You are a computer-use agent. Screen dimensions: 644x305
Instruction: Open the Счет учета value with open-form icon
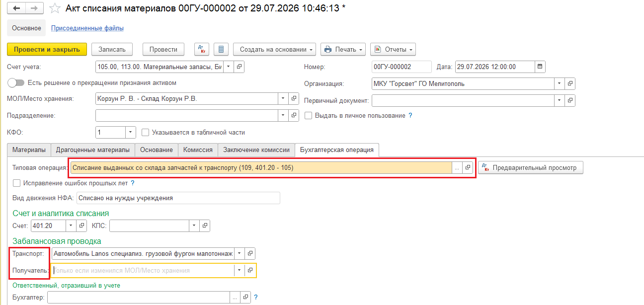pos(239,67)
